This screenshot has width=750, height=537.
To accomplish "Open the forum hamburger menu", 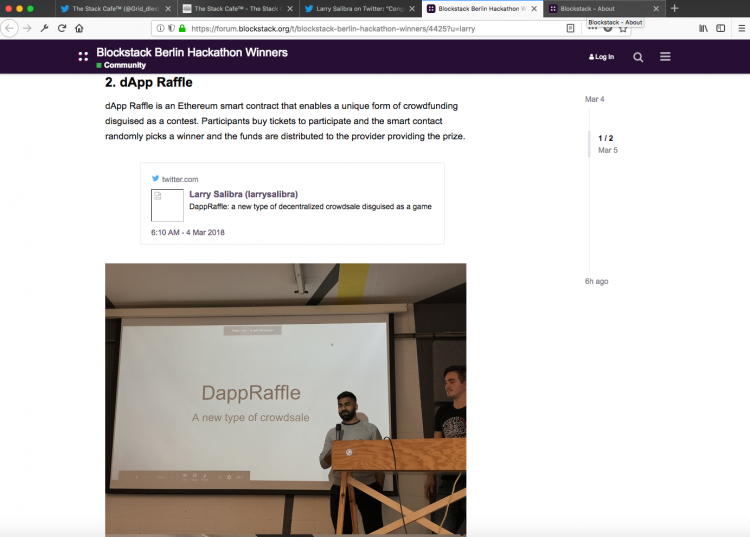I will point(665,57).
